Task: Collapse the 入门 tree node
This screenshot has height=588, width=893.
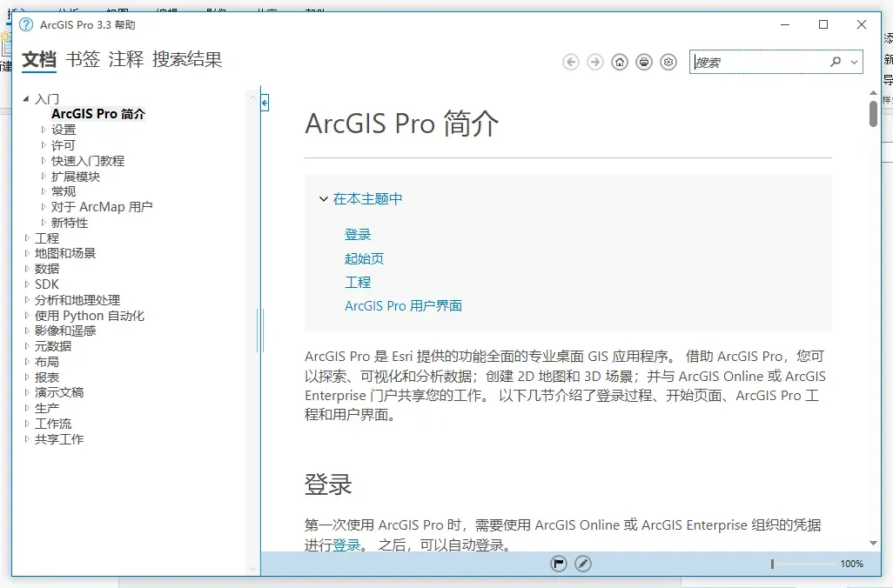Action: pos(26,99)
